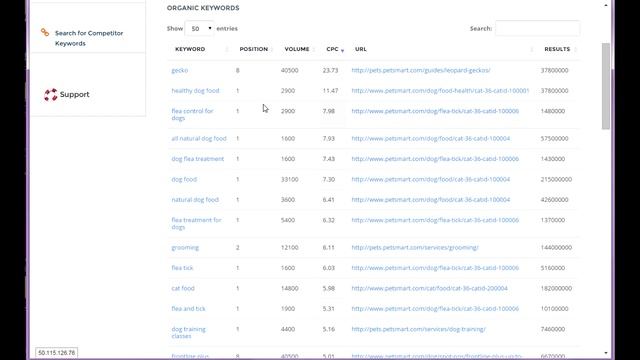Click the page scrollbar up arrow

(x=606, y=5)
